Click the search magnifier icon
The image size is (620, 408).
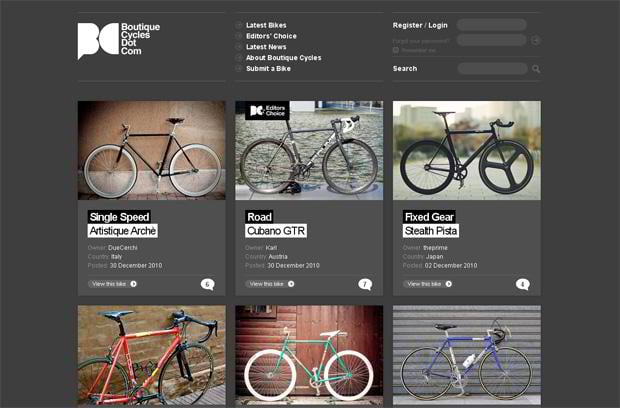pyautogui.click(x=536, y=69)
